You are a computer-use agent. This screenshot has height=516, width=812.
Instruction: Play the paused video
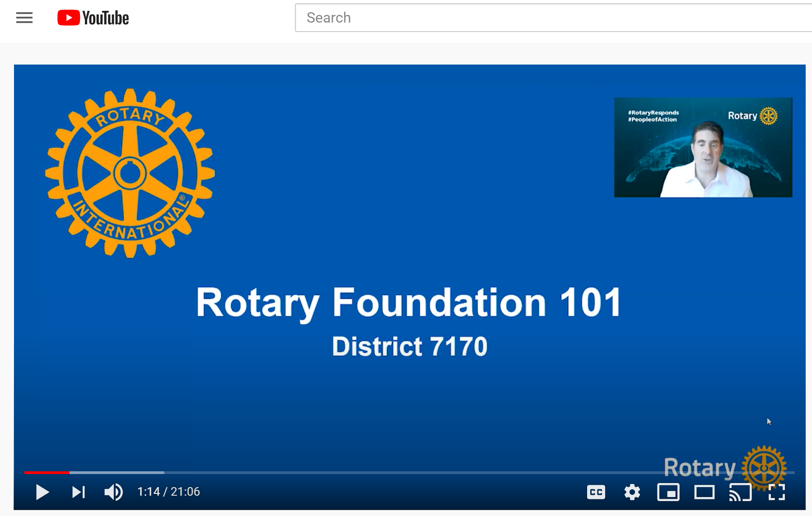click(42, 492)
